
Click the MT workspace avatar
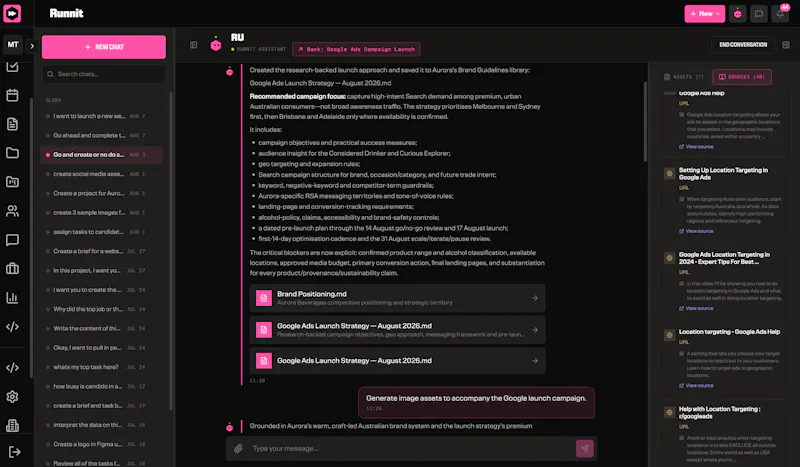point(13,45)
